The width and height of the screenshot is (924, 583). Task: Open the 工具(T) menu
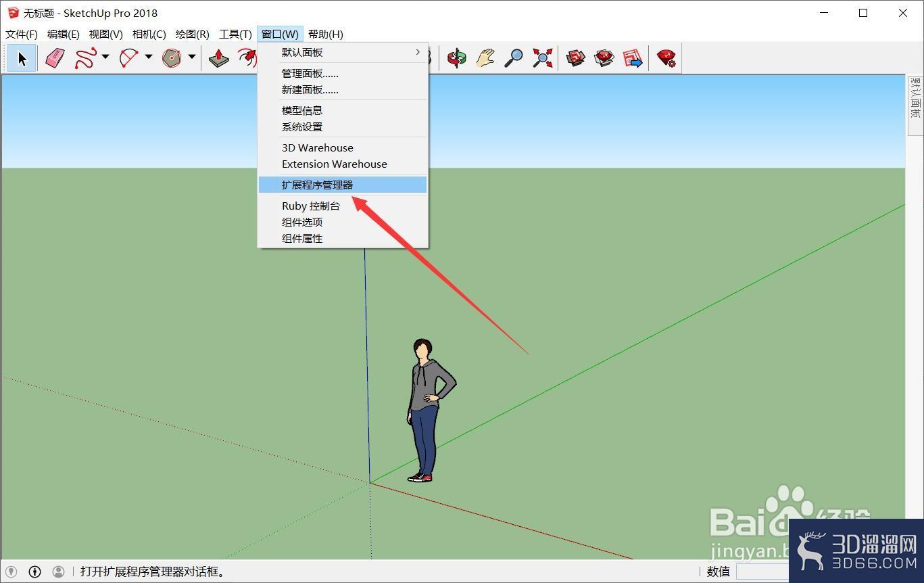tap(235, 34)
